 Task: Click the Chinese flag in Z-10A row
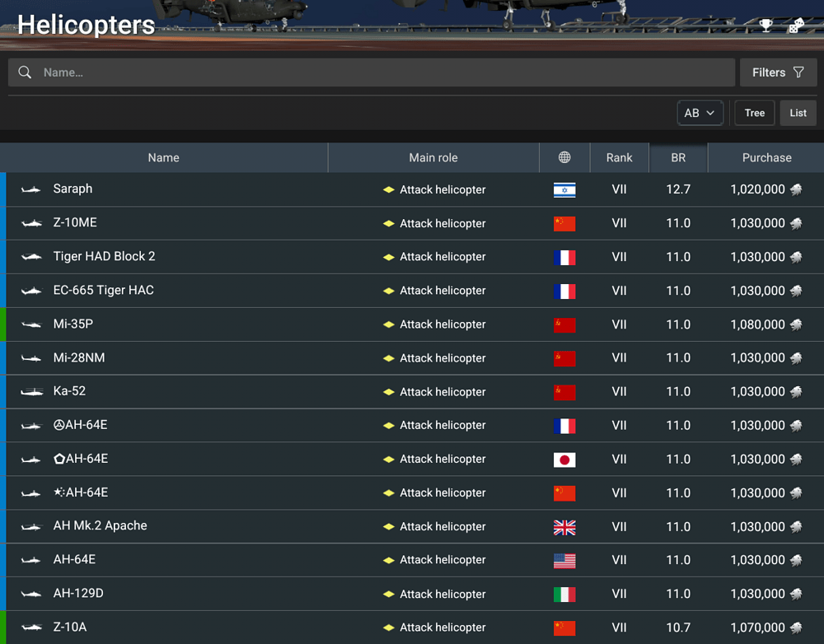pos(564,628)
